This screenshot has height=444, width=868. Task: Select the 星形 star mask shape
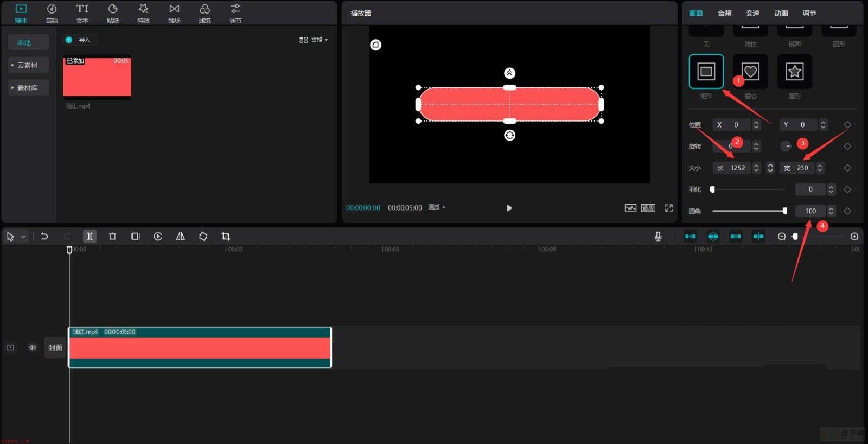[795, 71]
